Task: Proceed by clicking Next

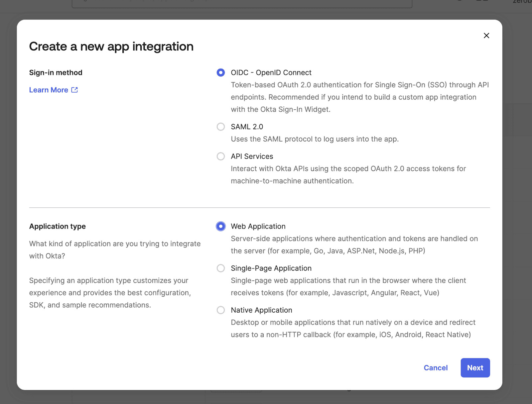Action: tap(475, 368)
